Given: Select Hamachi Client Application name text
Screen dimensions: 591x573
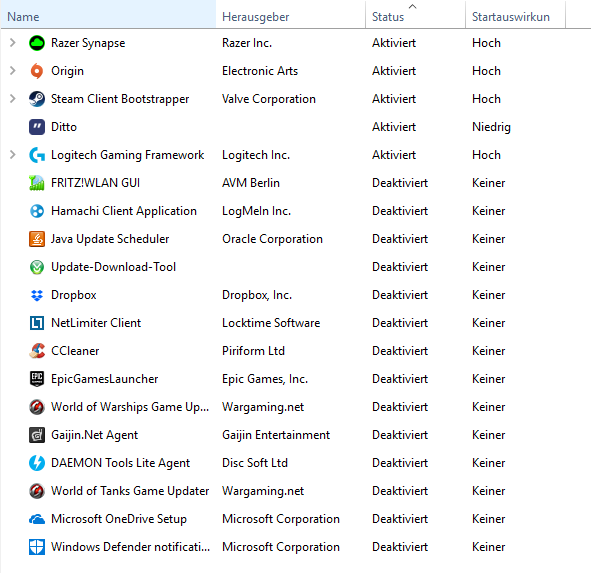Looking at the screenshot, I should [x=124, y=211].
